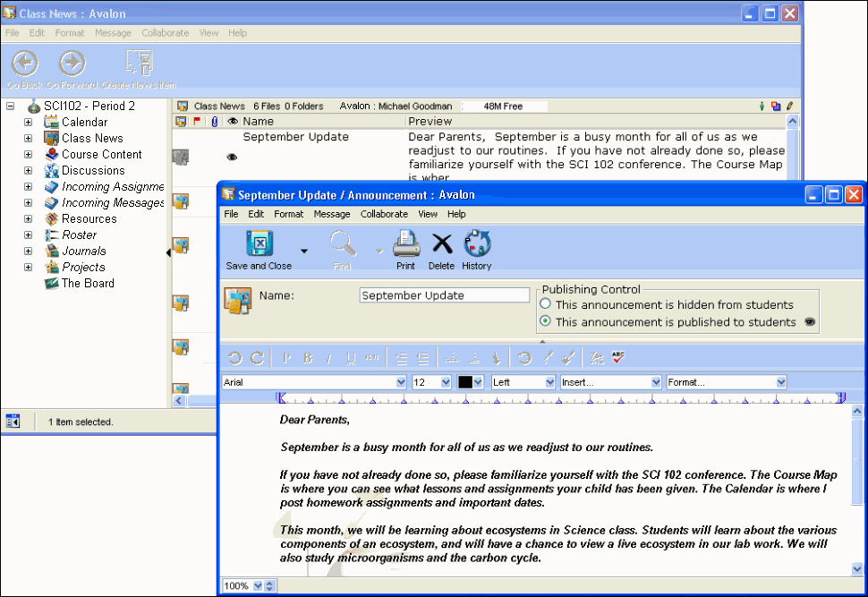Print the September Update announcement
The width and height of the screenshot is (868, 597).
[406, 244]
